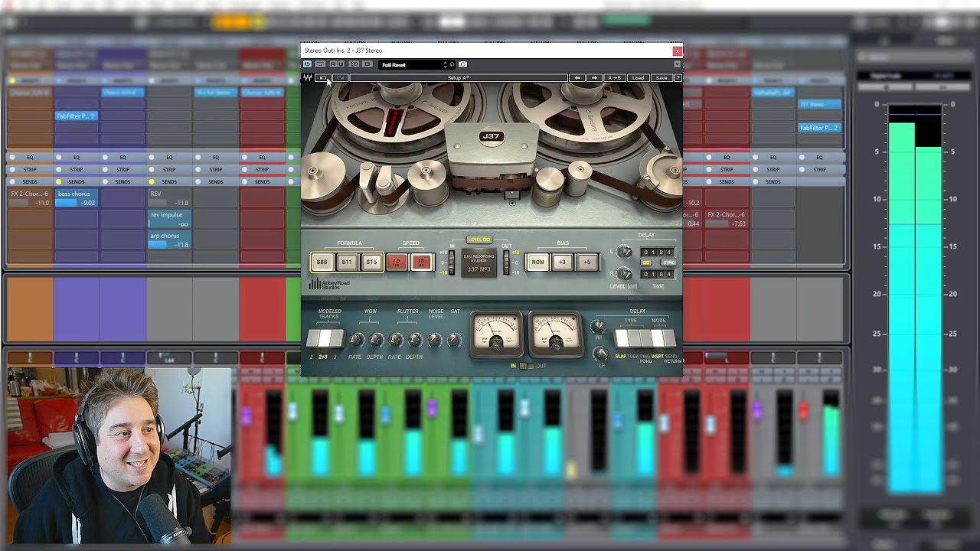Click the rev impulse send slot
The height and width of the screenshot is (551, 980).
click(168, 219)
